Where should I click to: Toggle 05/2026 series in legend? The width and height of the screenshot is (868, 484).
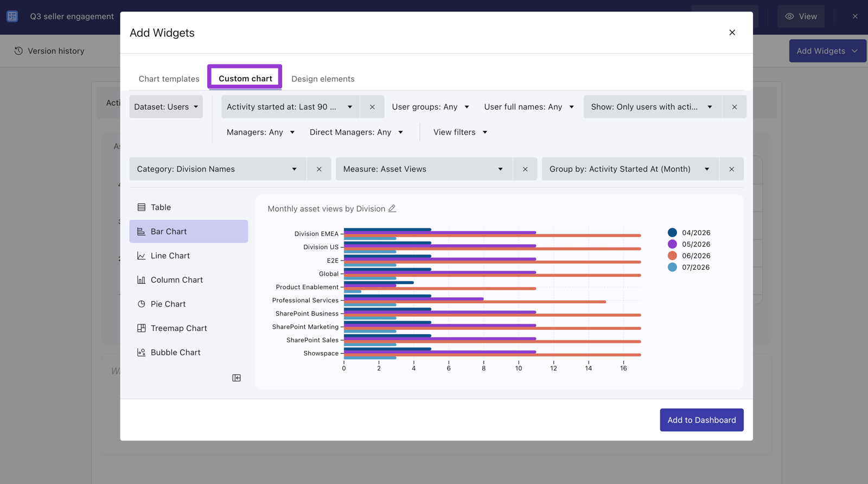[689, 244]
